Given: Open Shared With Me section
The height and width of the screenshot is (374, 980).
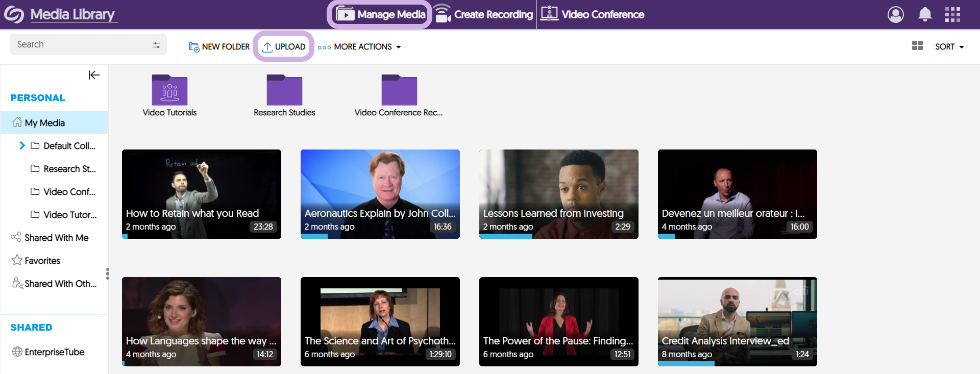Looking at the screenshot, I should 50,237.
